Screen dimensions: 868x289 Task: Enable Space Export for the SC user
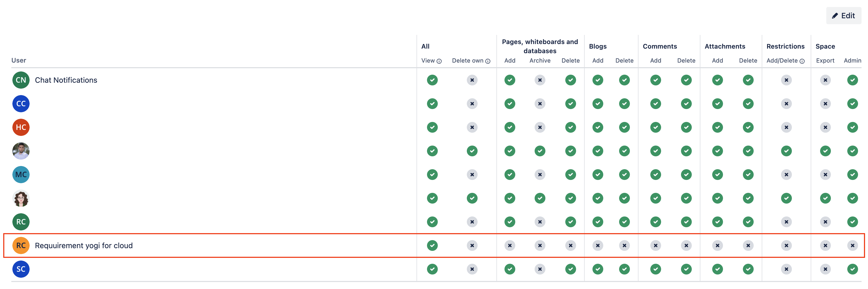pos(825,269)
